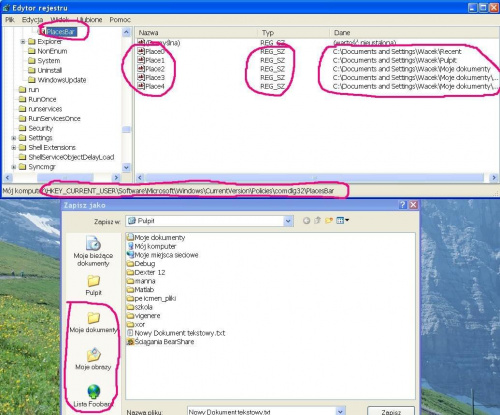Select the Dexter 12 folder
Image resolution: width=500 pixels, height=415 pixels.
pyautogui.click(x=146, y=272)
